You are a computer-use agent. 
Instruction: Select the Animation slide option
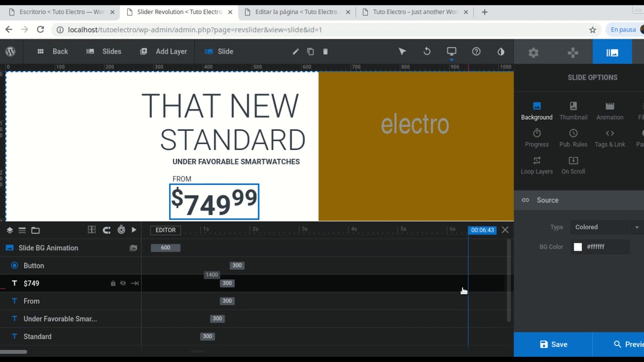[610, 111]
